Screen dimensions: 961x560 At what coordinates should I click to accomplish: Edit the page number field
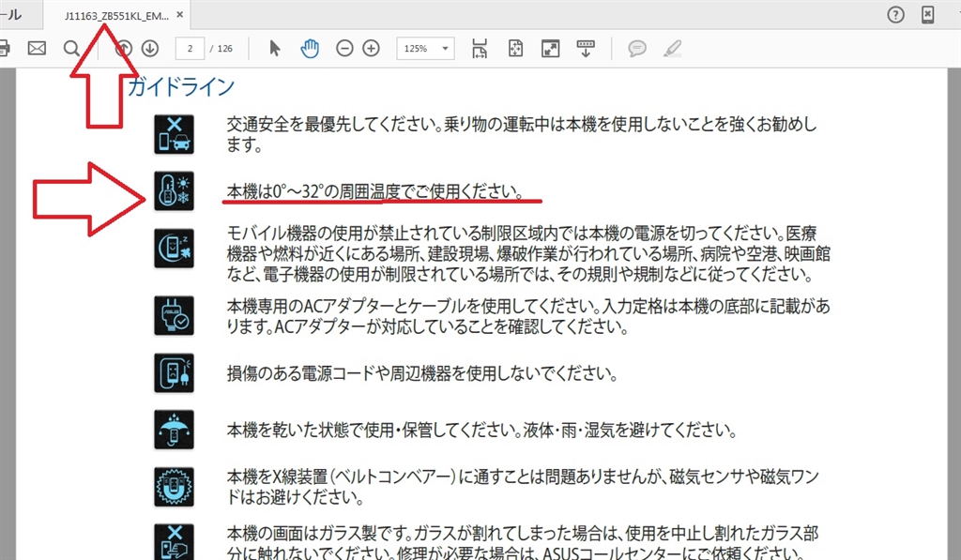190,49
